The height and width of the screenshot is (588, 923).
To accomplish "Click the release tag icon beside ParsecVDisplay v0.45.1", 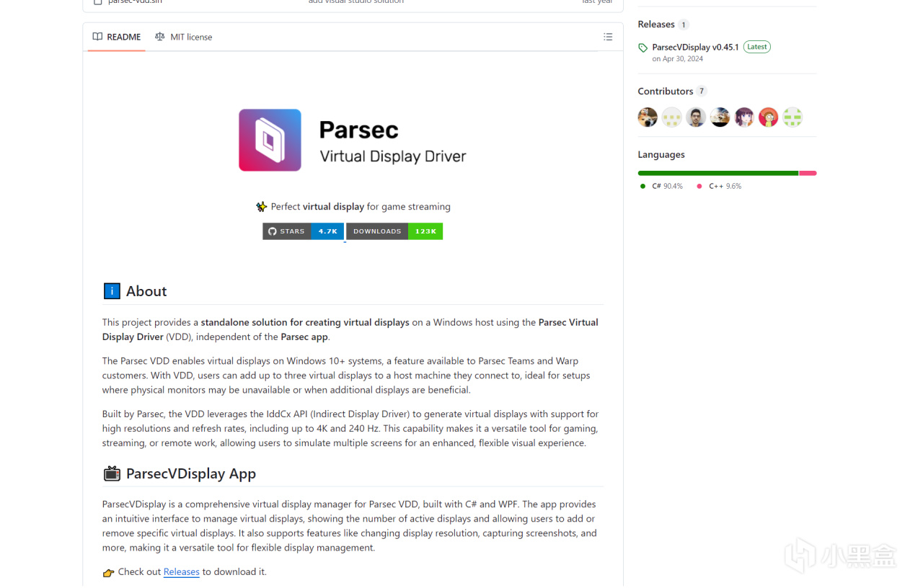I will point(642,48).
